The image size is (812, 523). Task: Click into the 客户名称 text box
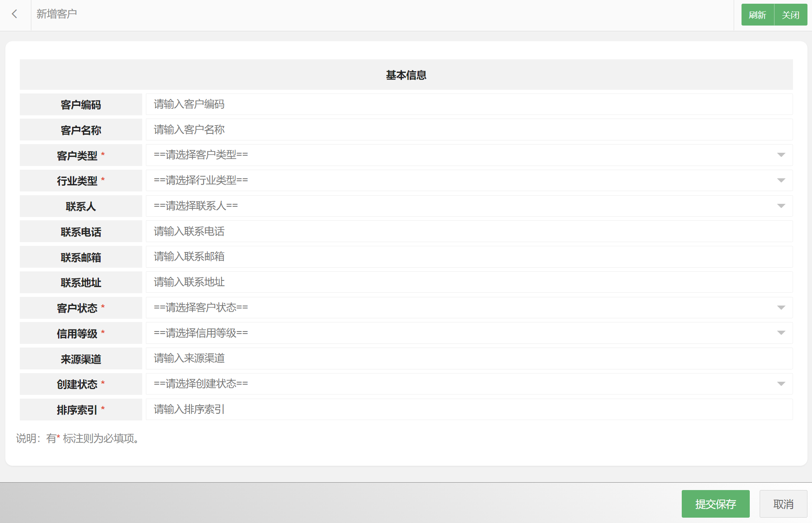pos(469,130)
